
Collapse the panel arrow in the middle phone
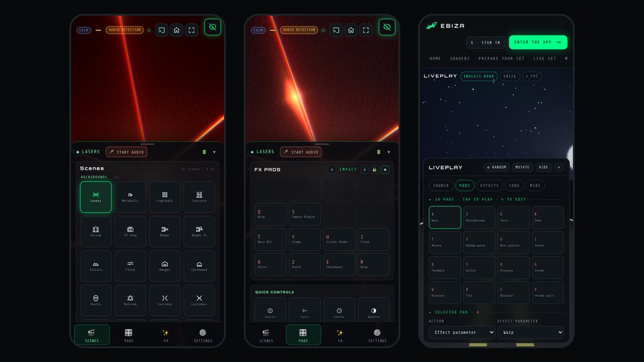tap(388, 152)
